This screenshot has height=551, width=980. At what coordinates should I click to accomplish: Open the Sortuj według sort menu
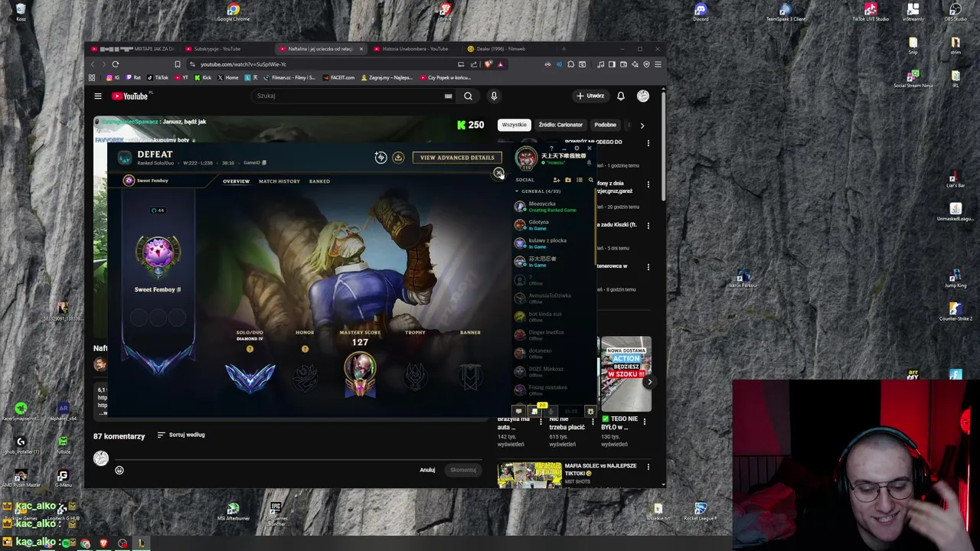181,435
